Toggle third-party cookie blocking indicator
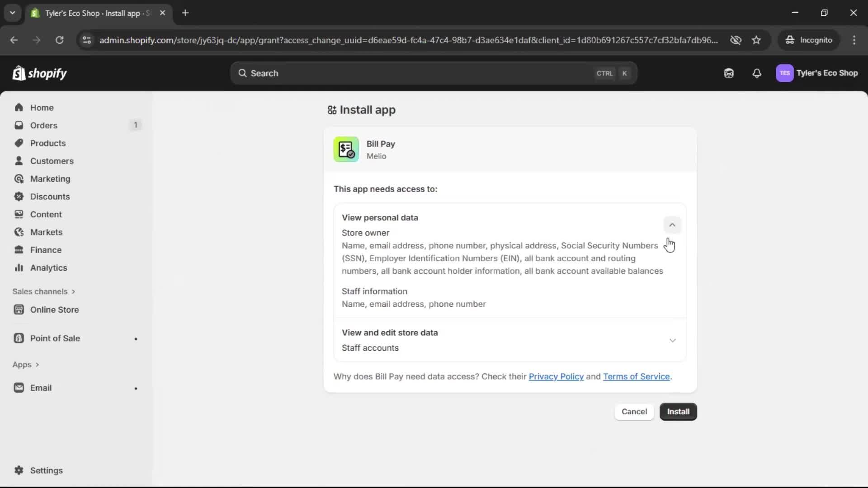868x488 pixels. tap(736, 40)
